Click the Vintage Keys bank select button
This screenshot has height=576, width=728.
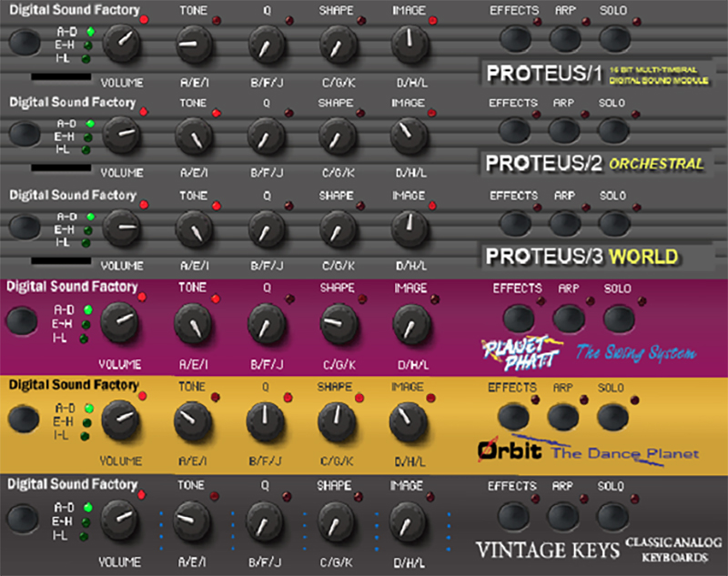coord(24,517)
